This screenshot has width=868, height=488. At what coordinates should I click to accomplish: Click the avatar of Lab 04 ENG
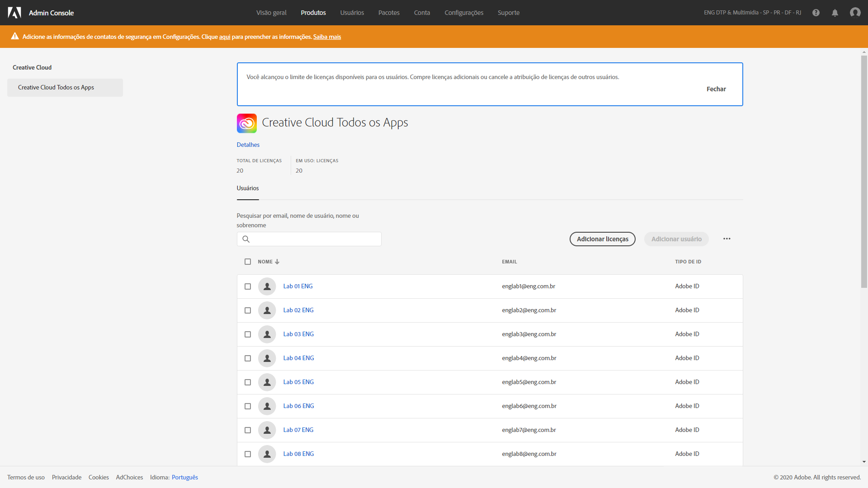pyautogui.click(x=267, y=358)
